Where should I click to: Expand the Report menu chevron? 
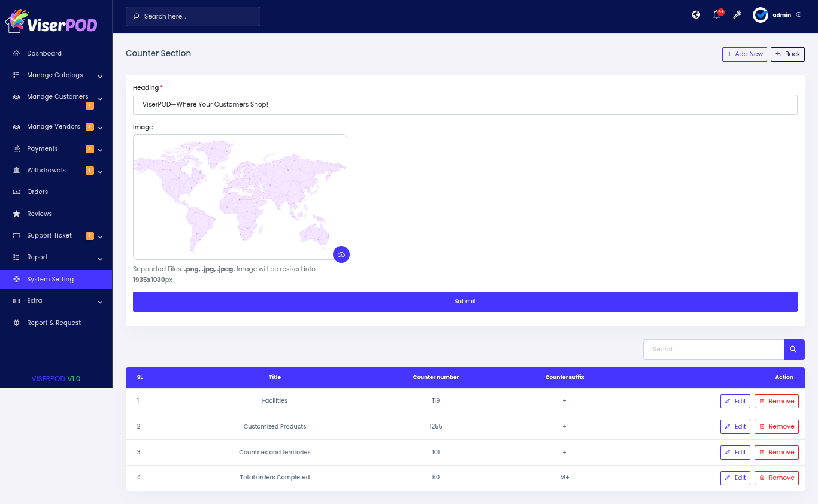tap(100, 259)
